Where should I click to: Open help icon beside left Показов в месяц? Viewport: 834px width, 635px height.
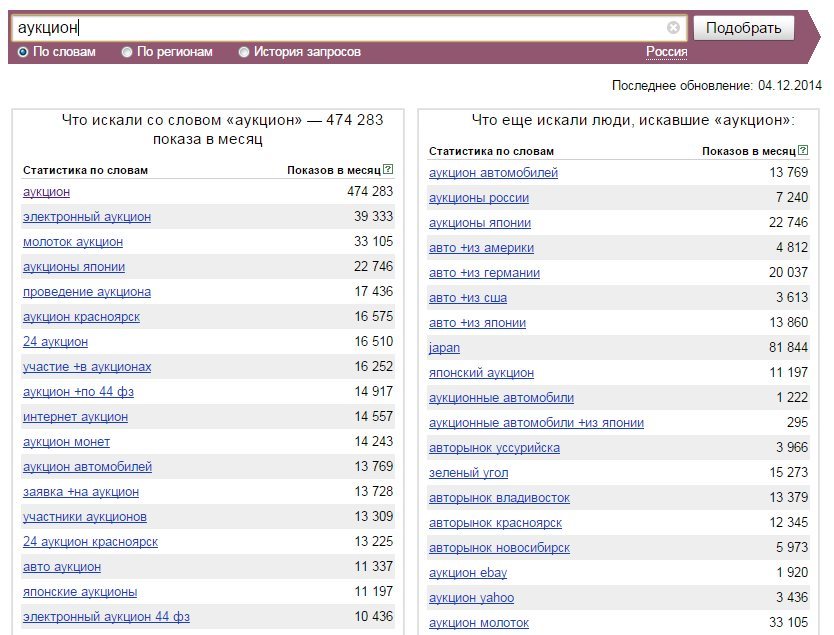tap(388, 169)
